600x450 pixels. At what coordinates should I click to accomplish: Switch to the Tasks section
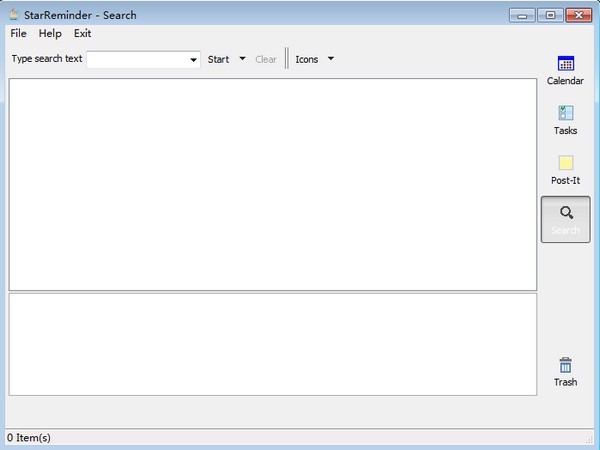point(565,119)
